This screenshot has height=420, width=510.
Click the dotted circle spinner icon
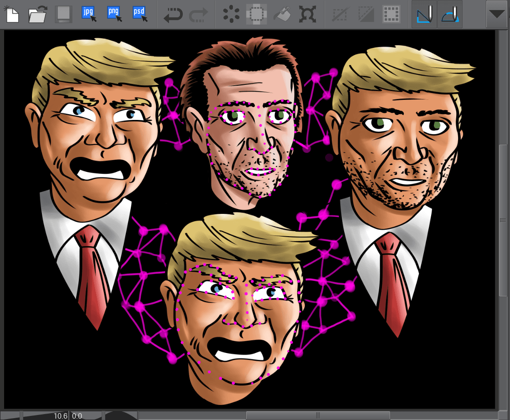[x=231, y=14]
